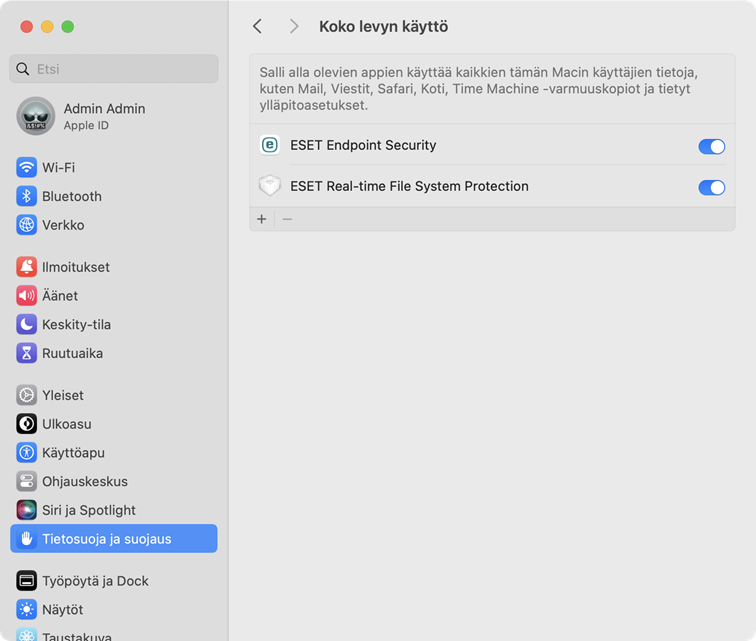Click the yellow minimize window button
The image size is (756, 641).
click(x=47, y=27)
